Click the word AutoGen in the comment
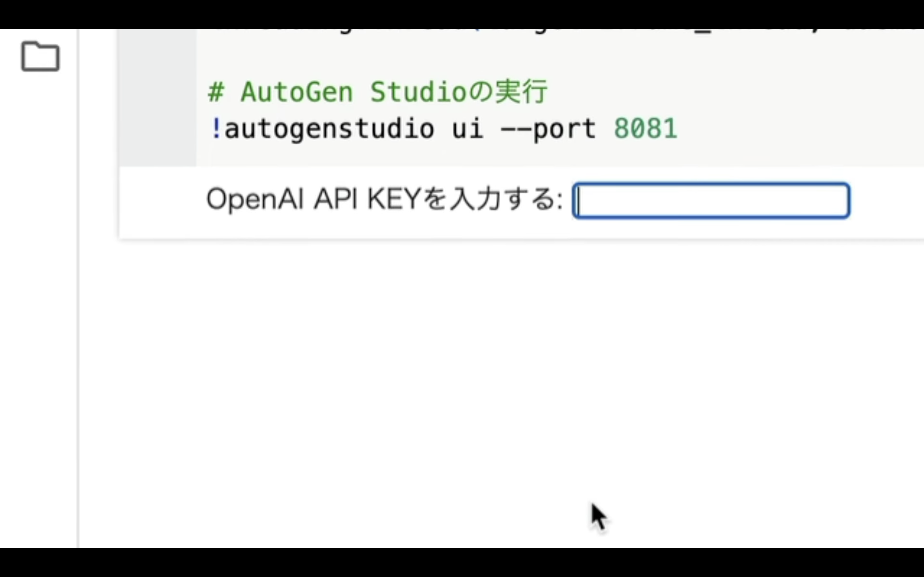 coord(296,92)
